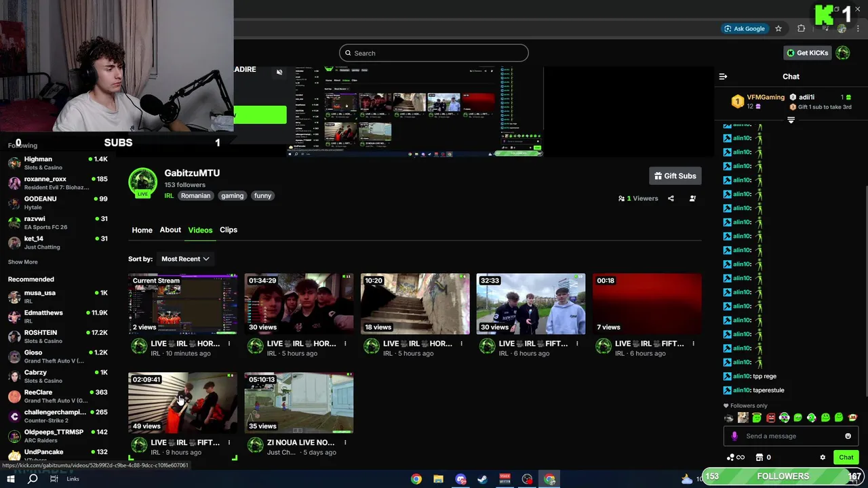Open Windows Start menu
The image size is (868, 488).
tap(11, 479)
